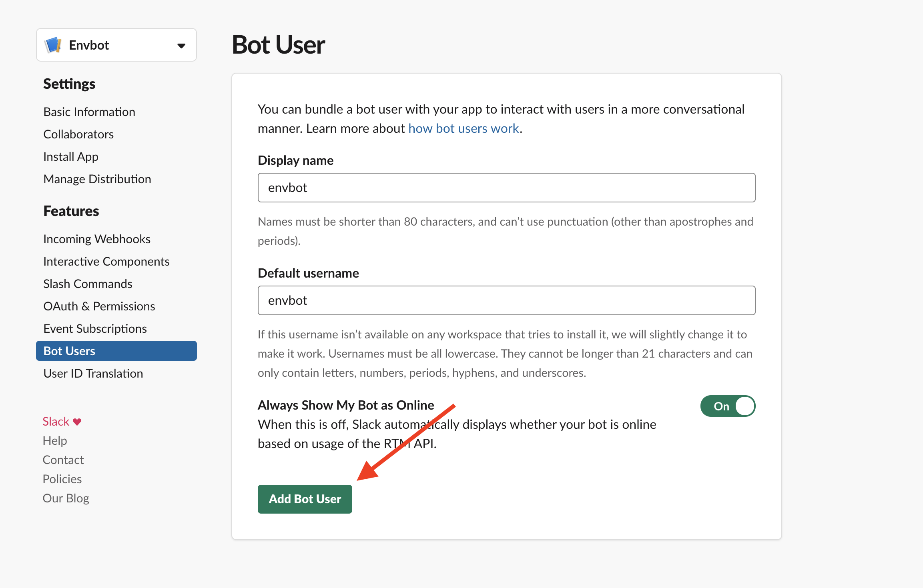Open Manage Distribution settings
This screenshot has width=923, height=588.
coord(97,179)
